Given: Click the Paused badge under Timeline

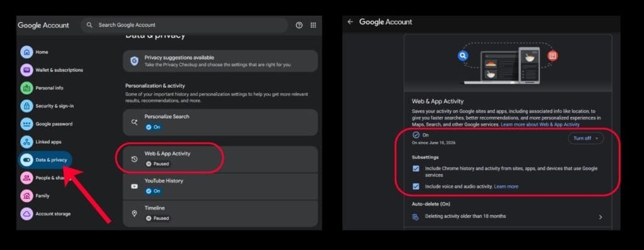Looking at the screenshot, I should click(158, 219).
